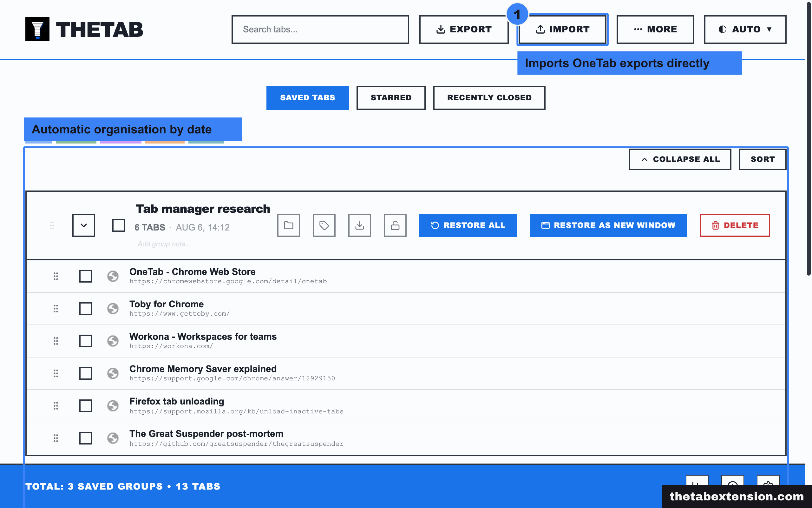Click the THETAB wordmark text
The height and width of the screenshot is (508, 812).
point(99,29)
